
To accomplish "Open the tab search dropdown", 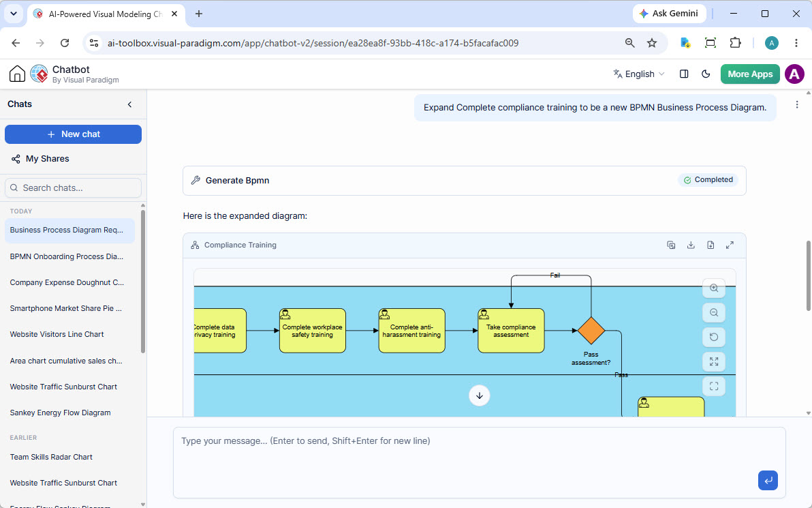I will 14,14.
